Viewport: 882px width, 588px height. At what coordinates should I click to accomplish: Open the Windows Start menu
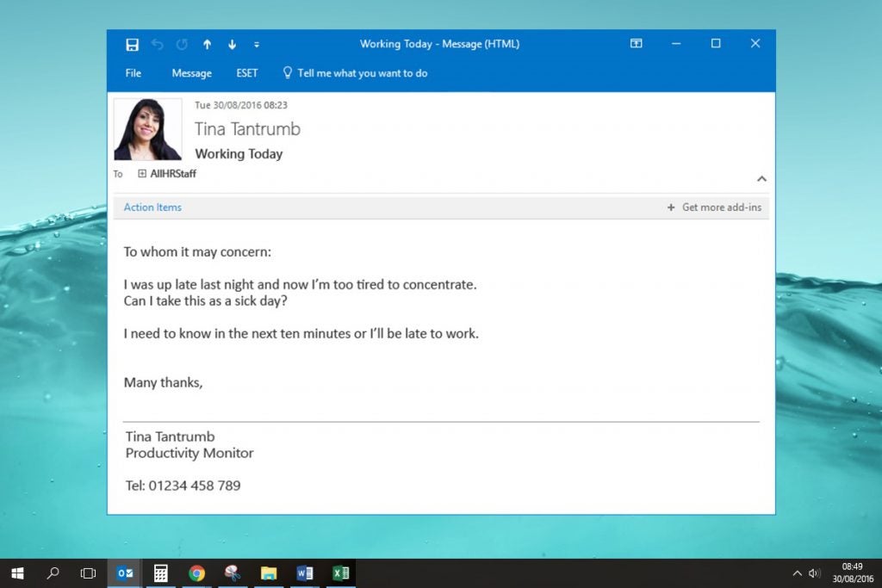point(17,573)
